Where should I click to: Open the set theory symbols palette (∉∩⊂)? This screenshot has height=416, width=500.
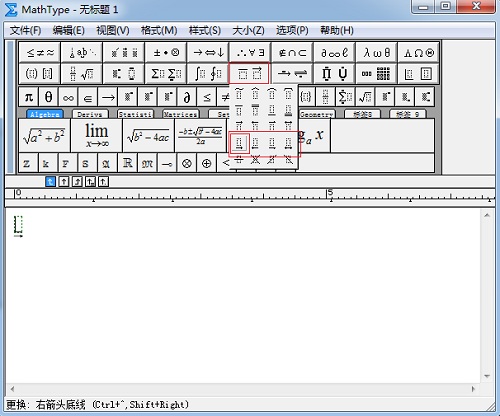tap(292, 52)
